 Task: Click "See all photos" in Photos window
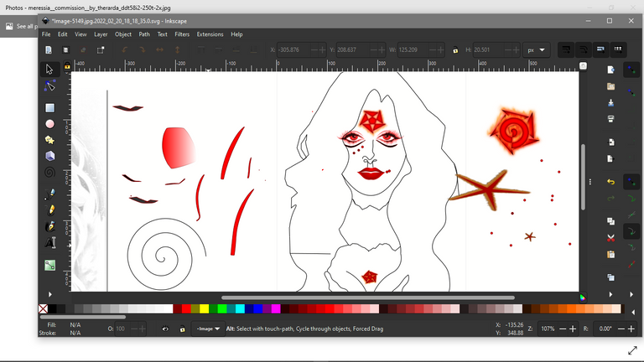click(x=20, y=26)
